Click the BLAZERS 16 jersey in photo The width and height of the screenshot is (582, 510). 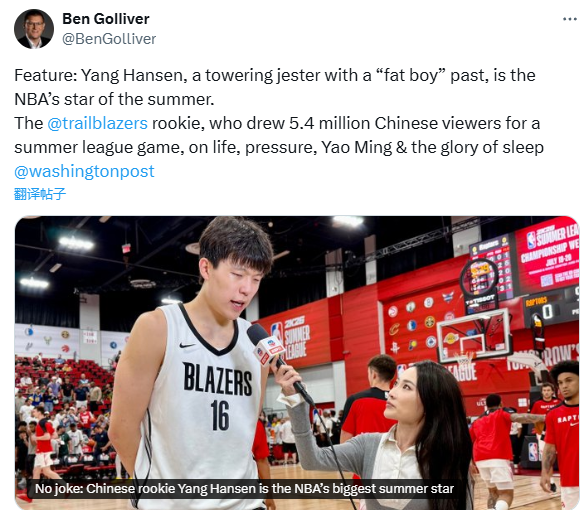point(217,397)
